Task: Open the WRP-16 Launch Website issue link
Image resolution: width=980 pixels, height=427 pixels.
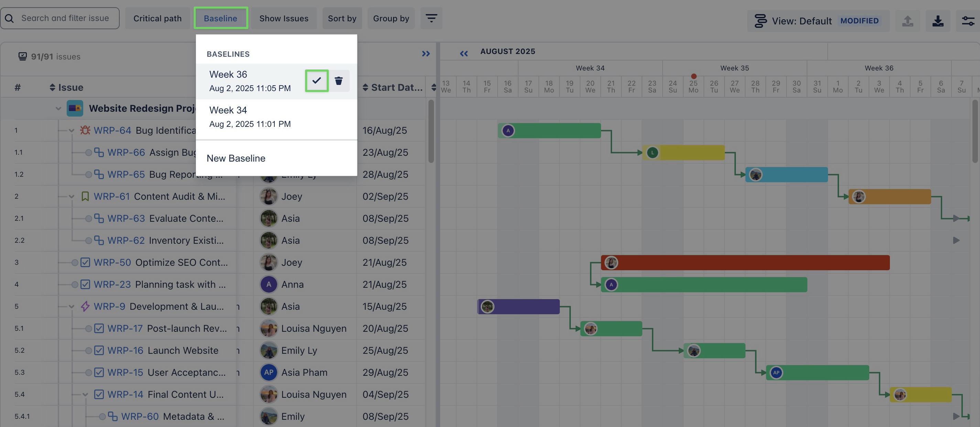Action: (x=125, y=350)
